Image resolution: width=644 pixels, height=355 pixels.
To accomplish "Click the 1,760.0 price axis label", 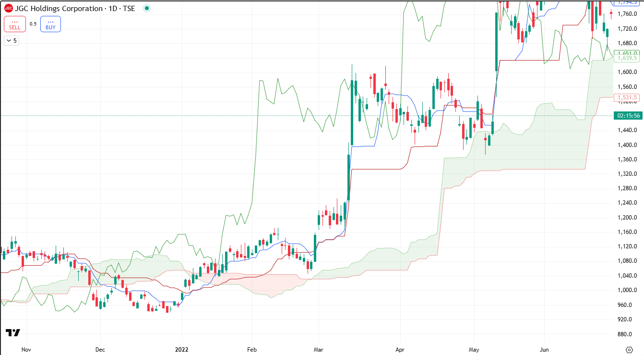I will (627, 14).
